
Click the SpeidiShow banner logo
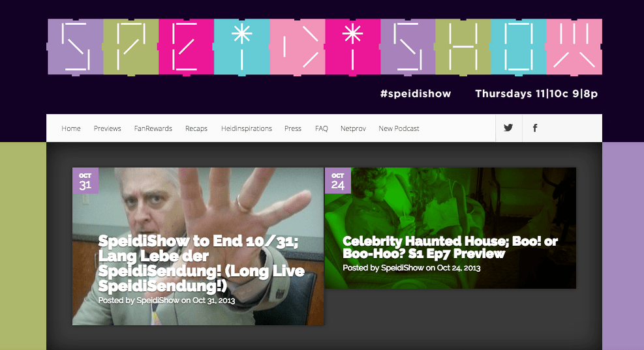[x=324, y=47]
